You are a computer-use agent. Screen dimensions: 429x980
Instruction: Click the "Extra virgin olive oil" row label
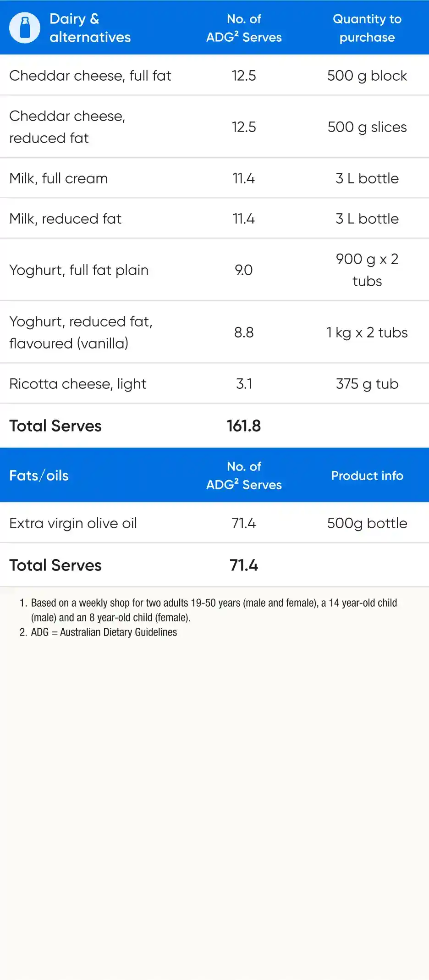coord(73,523)
